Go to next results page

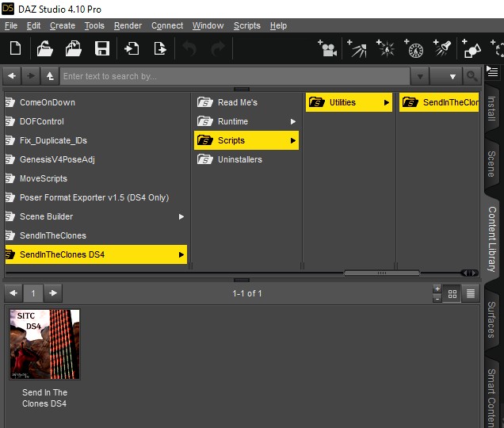(53, 293)
